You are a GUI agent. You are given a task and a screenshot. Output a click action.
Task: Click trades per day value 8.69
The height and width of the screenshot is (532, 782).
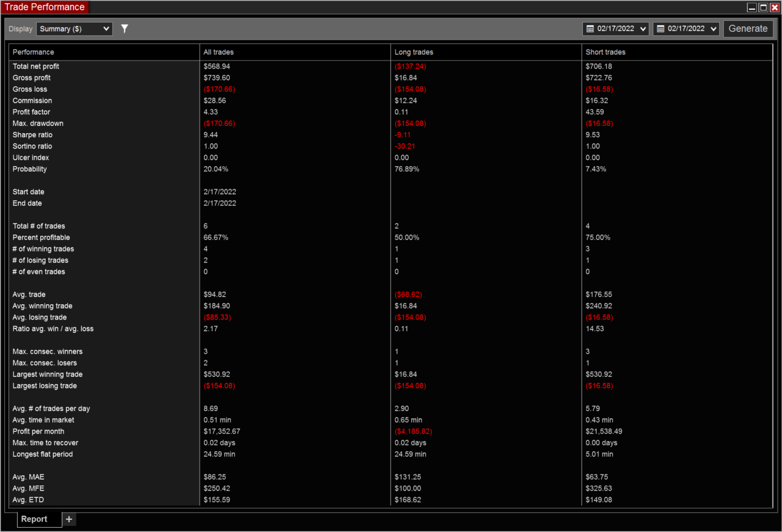coord(211,409)
